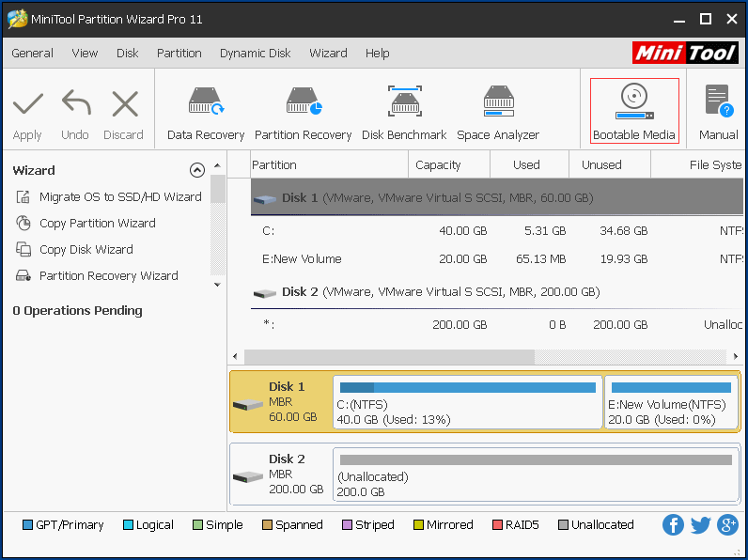Screen dimensions: 748x560
Task: Select Disk 2 header row in list
Action: (x=496, y=292)
